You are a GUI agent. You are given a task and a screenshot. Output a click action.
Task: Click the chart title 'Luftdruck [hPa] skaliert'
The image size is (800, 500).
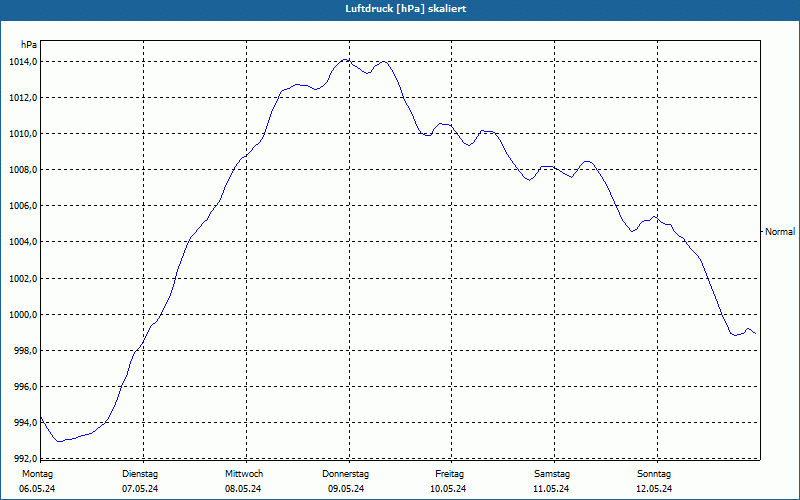(x=406, y=9)
